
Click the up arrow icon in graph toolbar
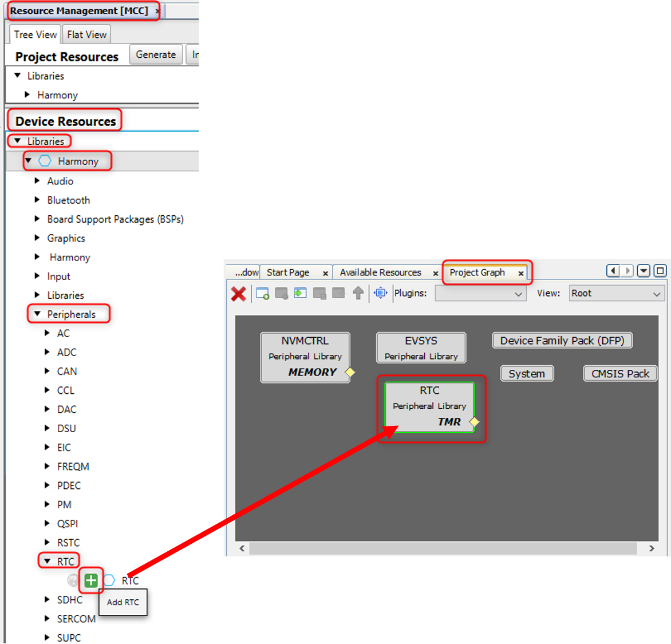coord(358,293)
